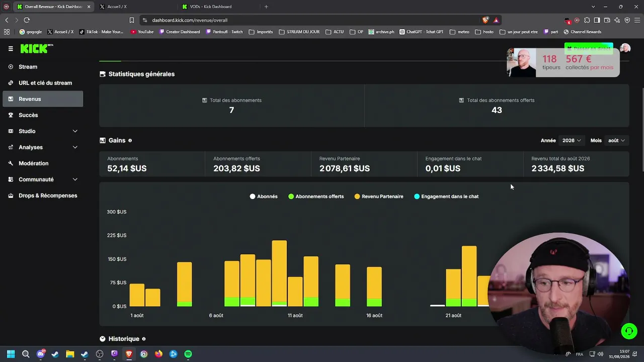The height and width of the screenshot is (362, 644).
Task: Click the taskbar volume icon
Action: (600, 354)
